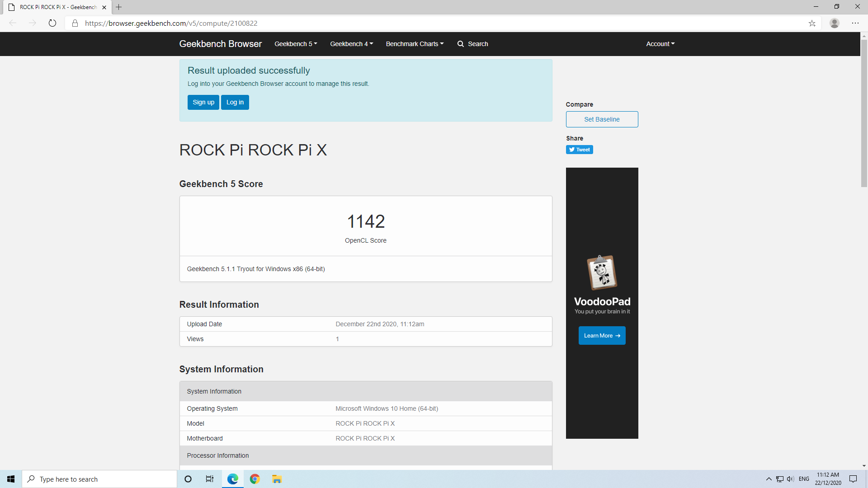Screen dimensions: 868x488
Task: Close the ROCK Pi Geekbench tab
Action: tap(104, 7)
